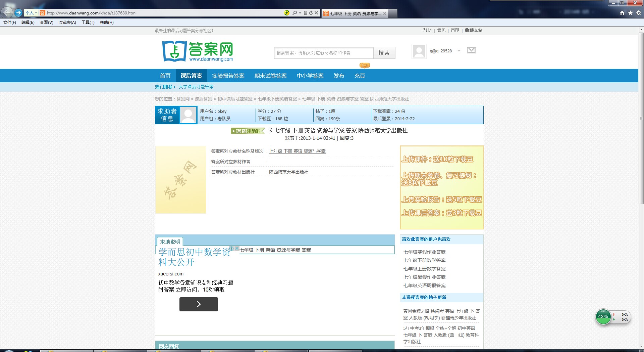Open the 编辑(E) menu

pyautogui.click(x=28, y=23)
